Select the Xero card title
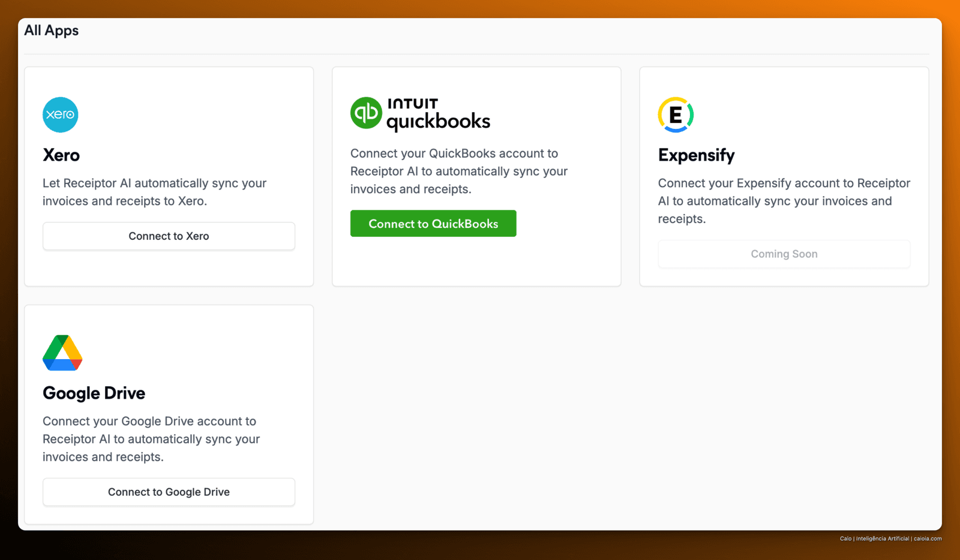960x560 pixels. coord(61,155)
